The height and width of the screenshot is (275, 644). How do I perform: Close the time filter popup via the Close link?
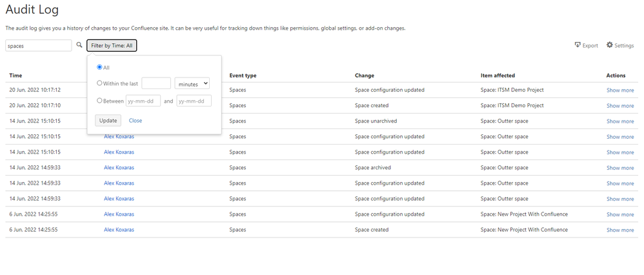pyautogui.click(x=136, y=121)
